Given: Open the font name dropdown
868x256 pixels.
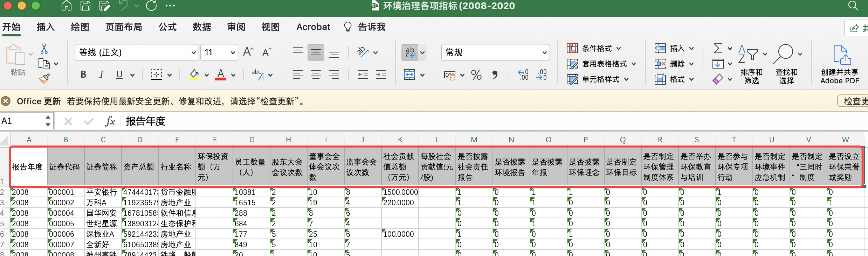Looking at the screenshot, I should [193, 53].
